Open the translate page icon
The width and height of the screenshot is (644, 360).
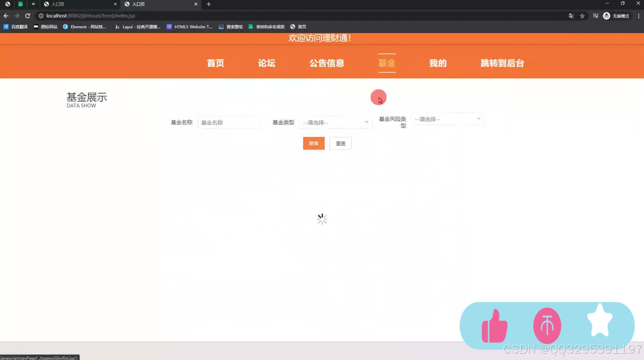coord(571,16)
